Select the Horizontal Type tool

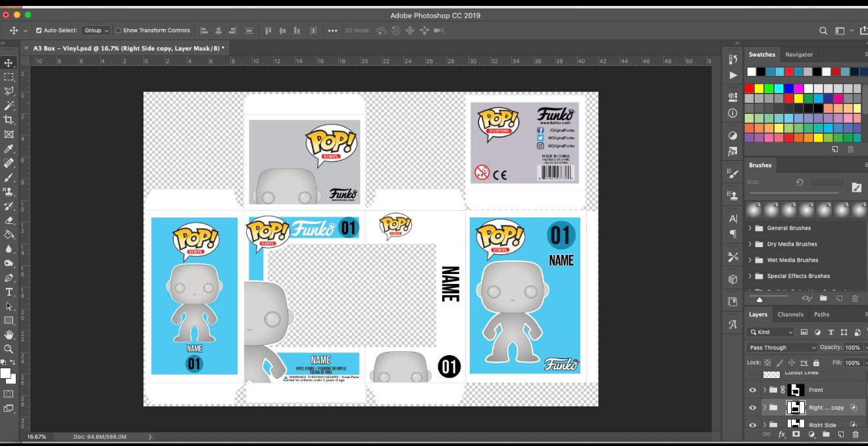pos(9,290)
